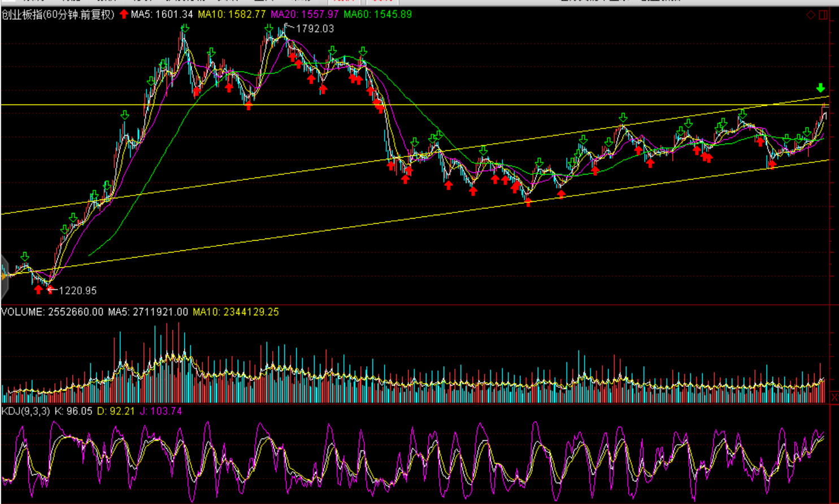Select the green MA60: 1545.89 label
The width and height of the screenshot is (839, 504).
coord(377,14)
